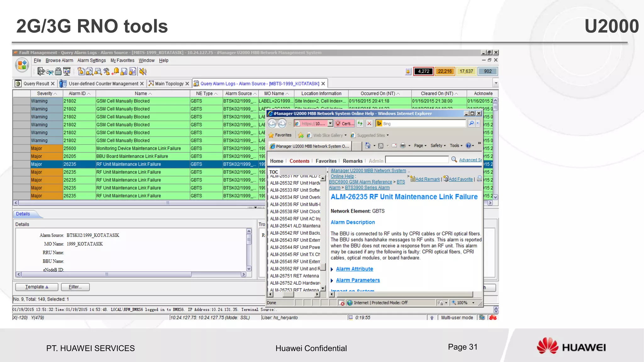The height and width of the screenshot is (362, 644).
Task: Click the IE read mail envelope icon
Action: tap(394, 146)
